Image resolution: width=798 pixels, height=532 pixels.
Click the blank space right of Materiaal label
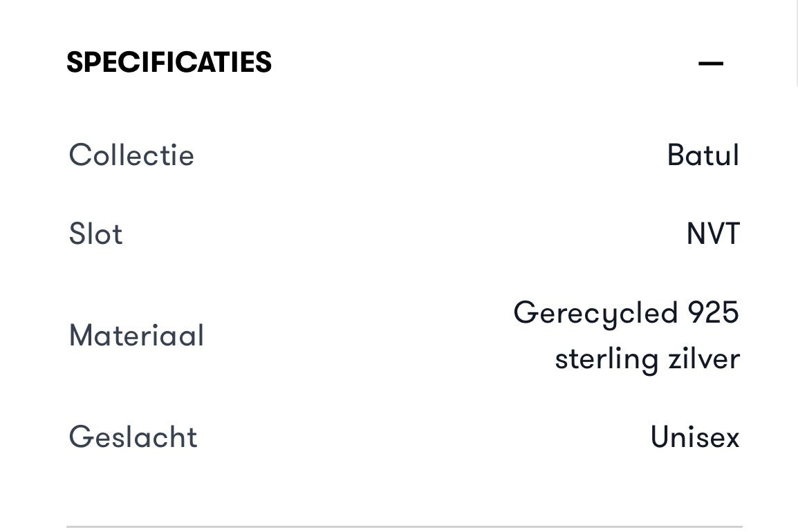[346, 336]
